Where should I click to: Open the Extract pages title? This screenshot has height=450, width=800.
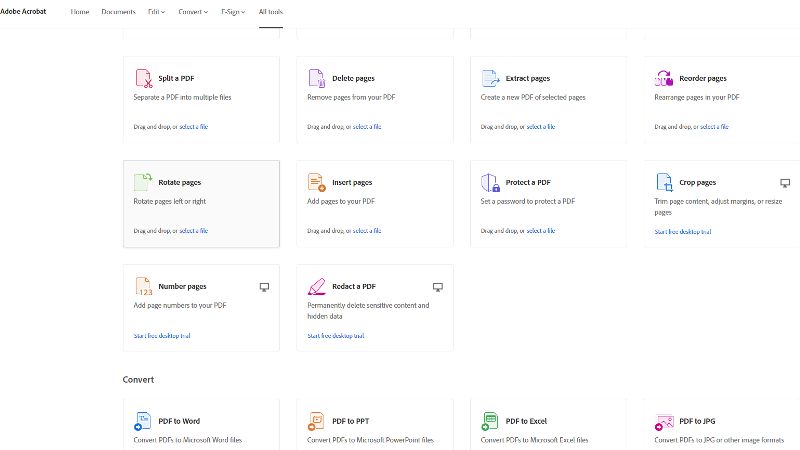point(528,78)
